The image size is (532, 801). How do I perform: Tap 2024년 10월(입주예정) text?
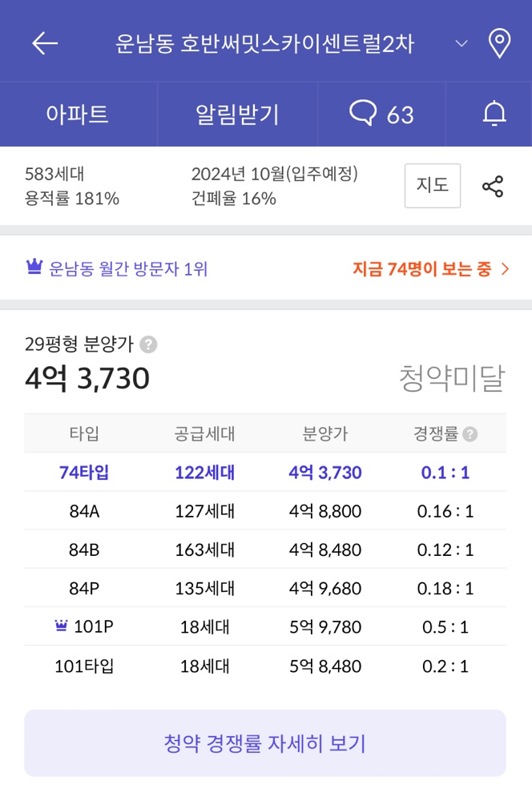tap(275, 174)
